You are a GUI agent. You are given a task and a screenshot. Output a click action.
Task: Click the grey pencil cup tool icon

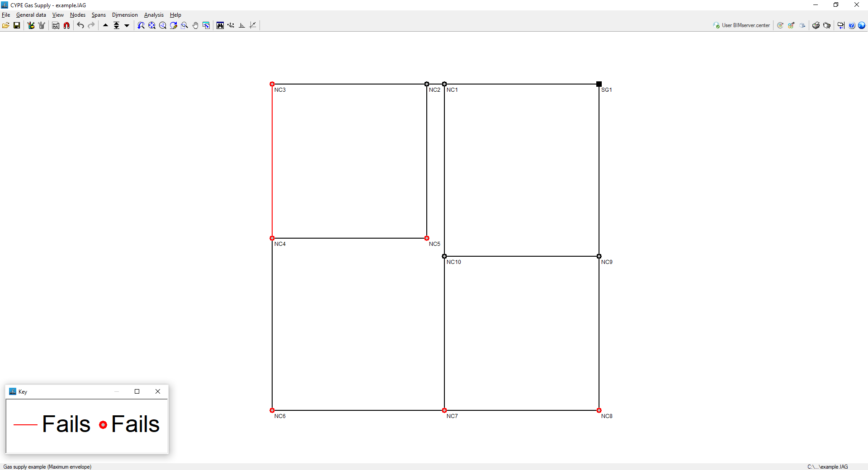(x=42, y=25)
